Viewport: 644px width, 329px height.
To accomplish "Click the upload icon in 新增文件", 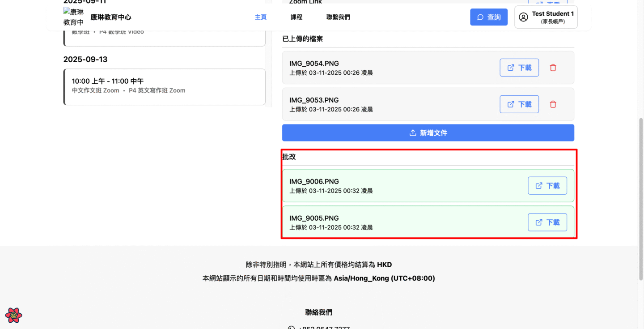I will point(413,133).
